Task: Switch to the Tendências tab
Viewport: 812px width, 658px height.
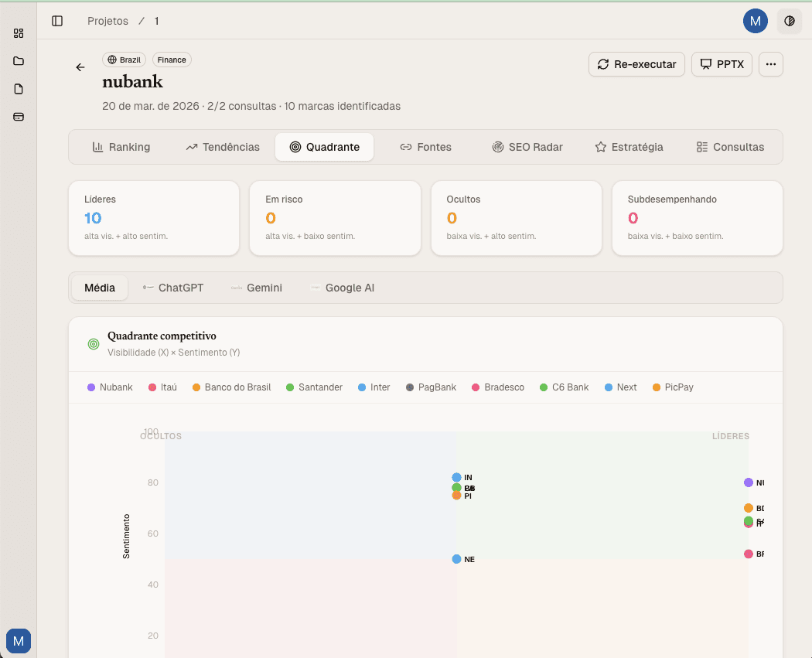Action: tap(223, 147)
